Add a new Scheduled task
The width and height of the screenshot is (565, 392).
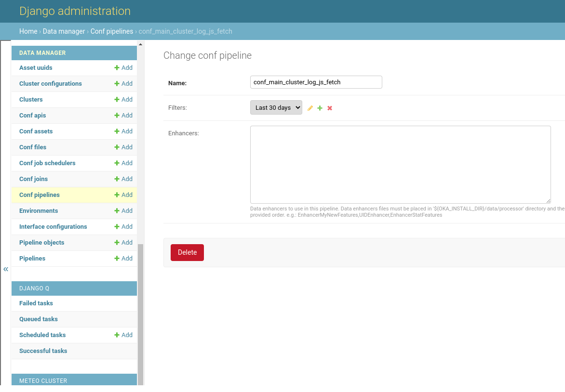tap(123, 335)
